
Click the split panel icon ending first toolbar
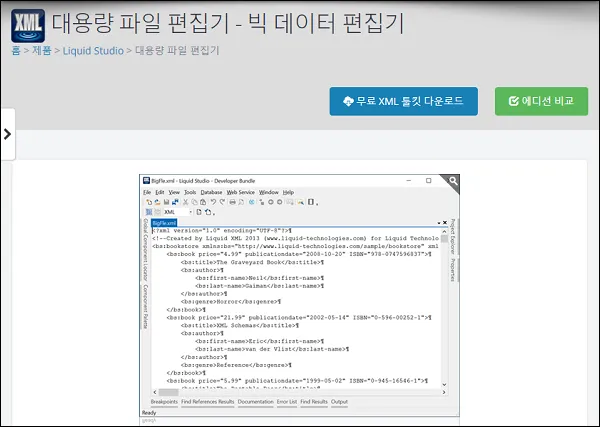pyautogui.click(x=311, y=202)
